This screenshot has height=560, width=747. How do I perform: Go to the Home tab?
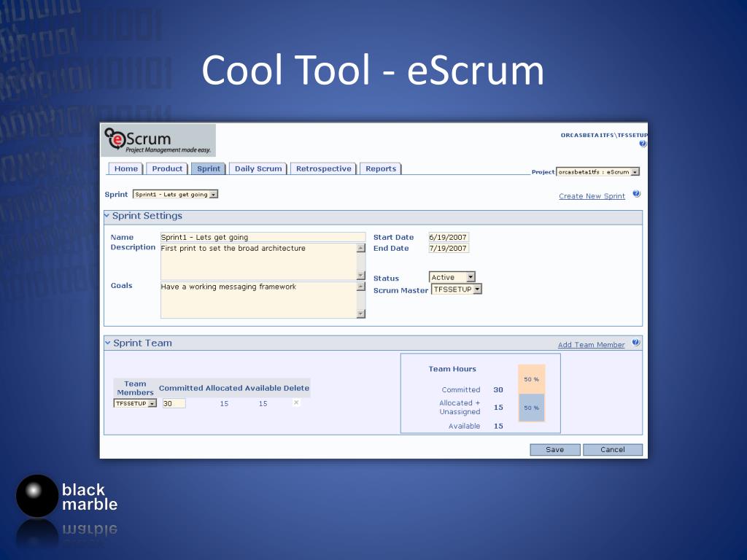click(x=125, y=168)
